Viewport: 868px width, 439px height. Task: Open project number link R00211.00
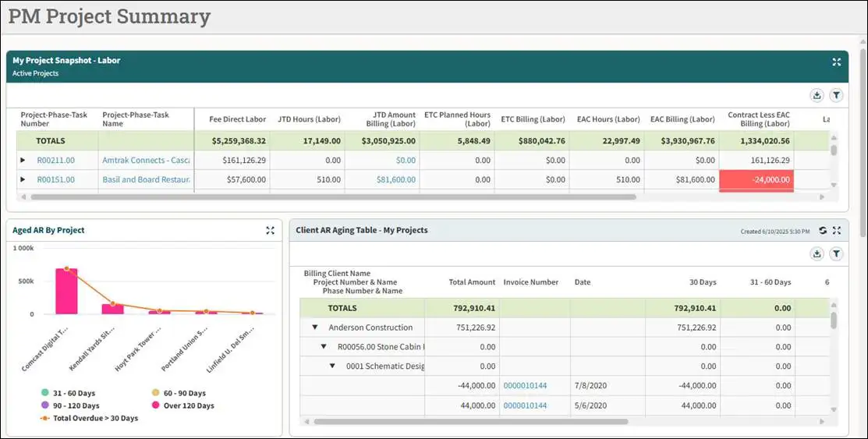(55, 160)
